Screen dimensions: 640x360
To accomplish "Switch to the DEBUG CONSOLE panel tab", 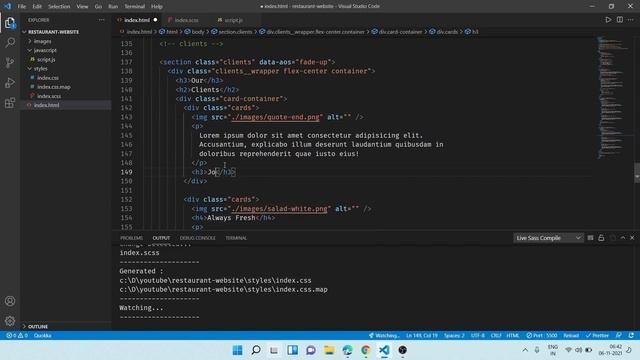I will click(198, 238).
